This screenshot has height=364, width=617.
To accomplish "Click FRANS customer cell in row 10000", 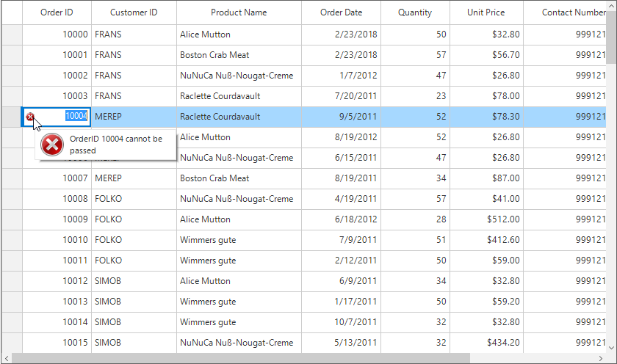I will 134,34.
